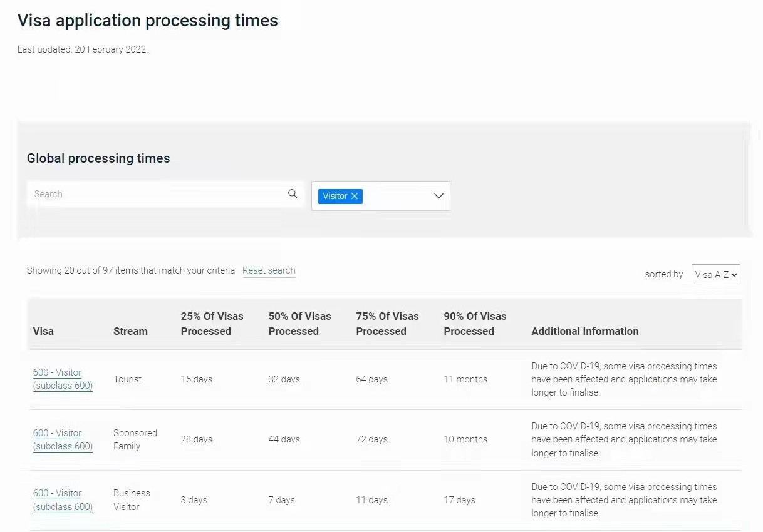Select the 25% Of Visas Processed header
The width and height of the screenshot is (763, 532).
coord(212,324)
